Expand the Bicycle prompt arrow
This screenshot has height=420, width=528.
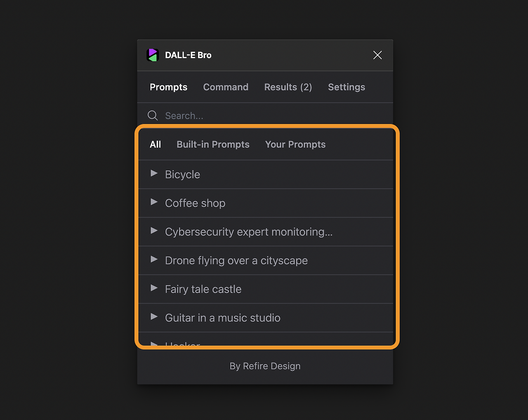click(x=154, y=174)
